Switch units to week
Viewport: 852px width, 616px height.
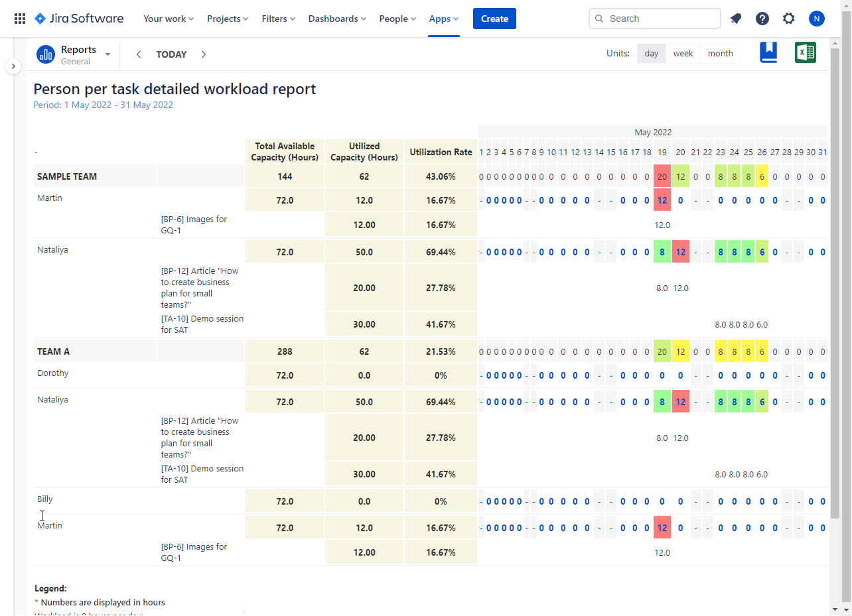point(683,53)
